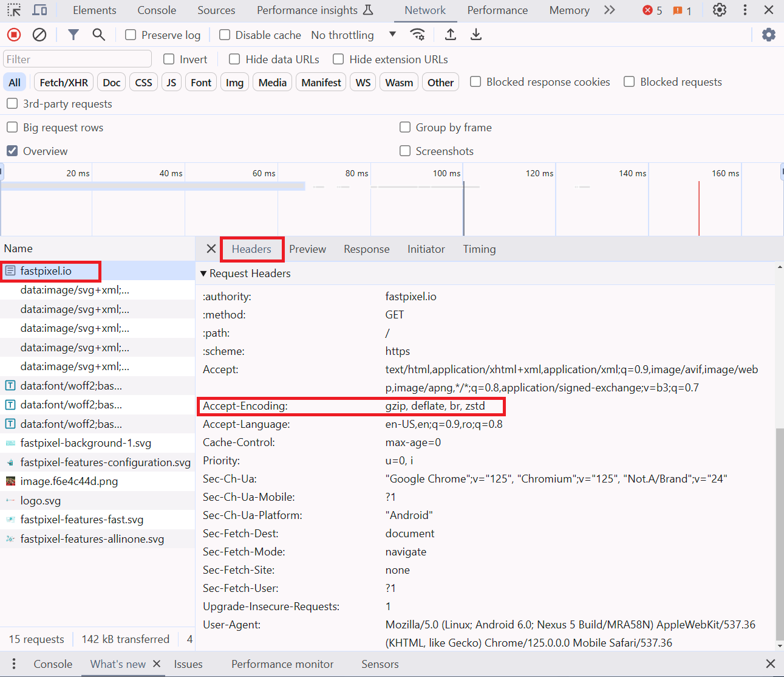Open network conditions wifi icon

pos(417,35)
